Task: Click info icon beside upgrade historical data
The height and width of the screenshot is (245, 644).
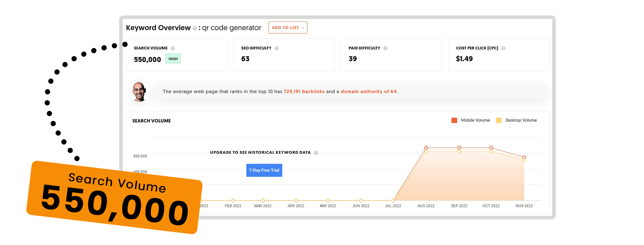Action: 316,153
